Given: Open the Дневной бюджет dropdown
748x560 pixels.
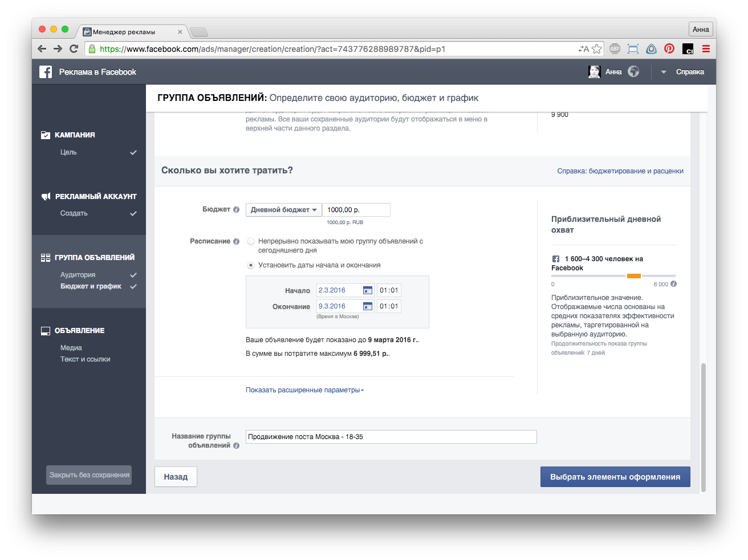Looking at the screenshot, I should click(x=283, y=210).
